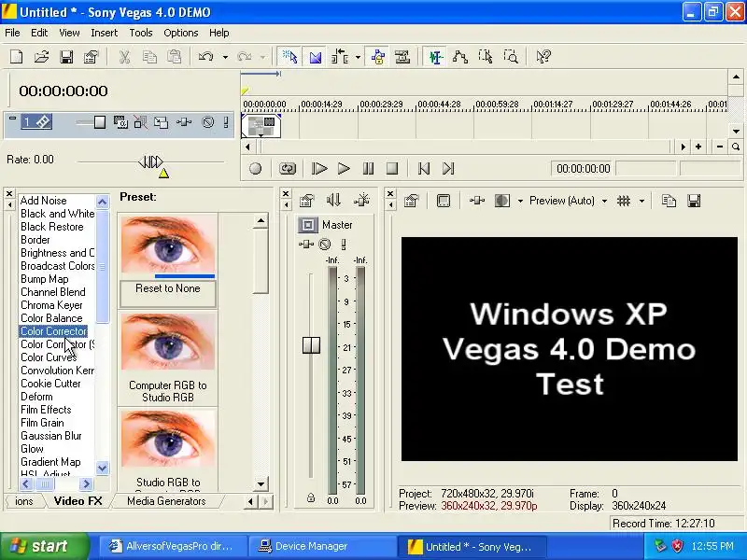747x560 pixels.
Task: Open mixer project audio properties icon
Action: coord(307,201)
